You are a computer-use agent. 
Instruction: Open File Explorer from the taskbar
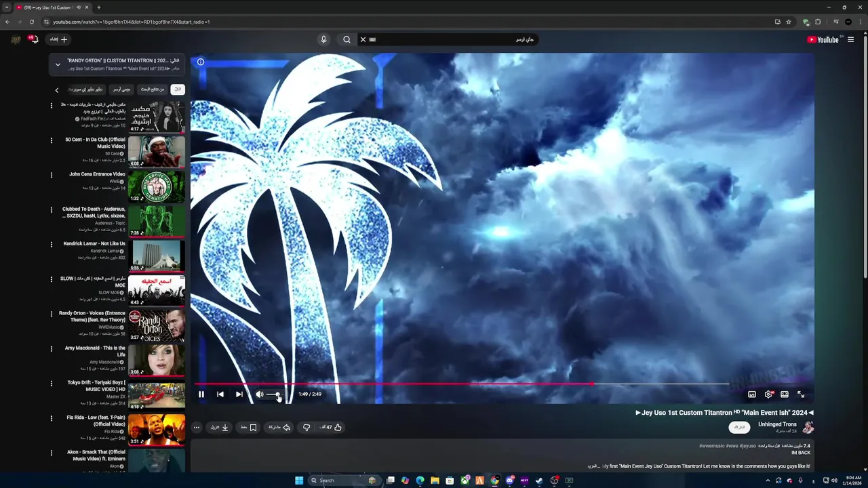pyautogui.click(x=435, y=481)
